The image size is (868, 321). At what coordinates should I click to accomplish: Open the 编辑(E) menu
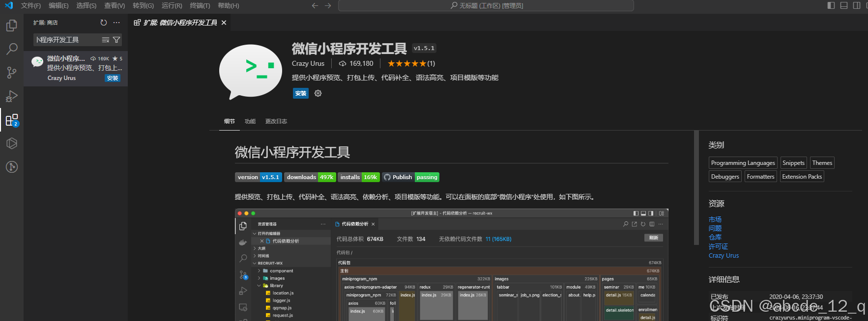point(58,5)
